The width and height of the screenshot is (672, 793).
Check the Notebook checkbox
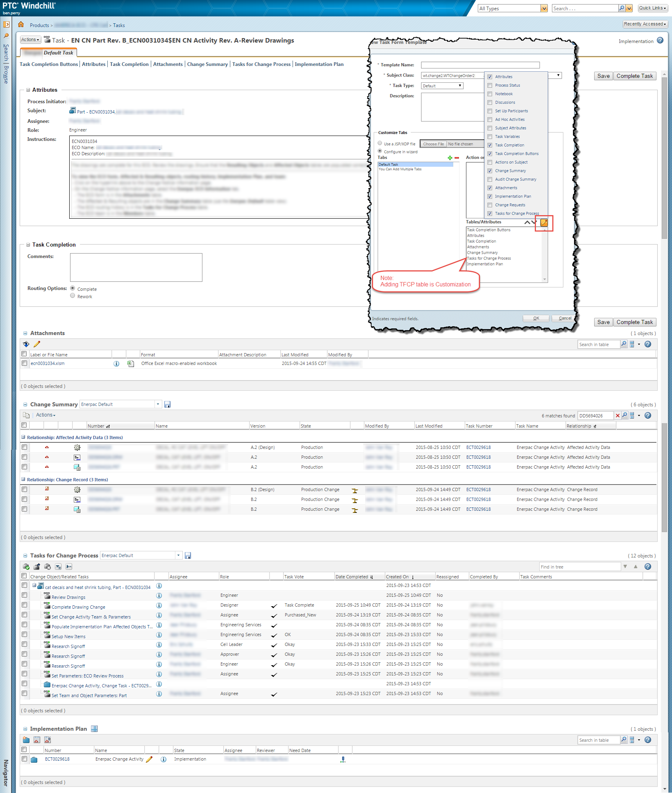coord(490,94)
